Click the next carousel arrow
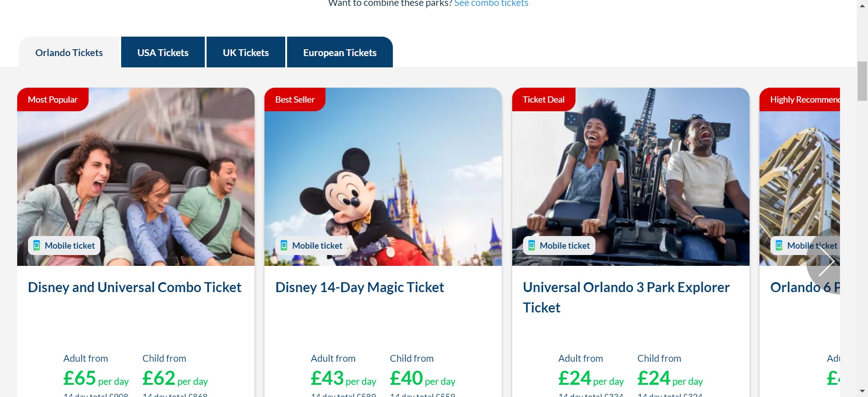 tap(825, 261)
